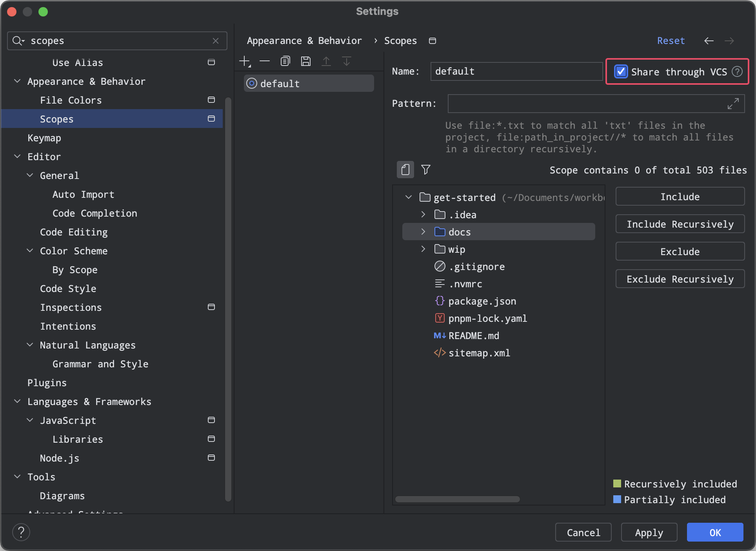The image size is (756, 551).
Task: Click the Save As scope icon
Action: click(x=306, y=61)
